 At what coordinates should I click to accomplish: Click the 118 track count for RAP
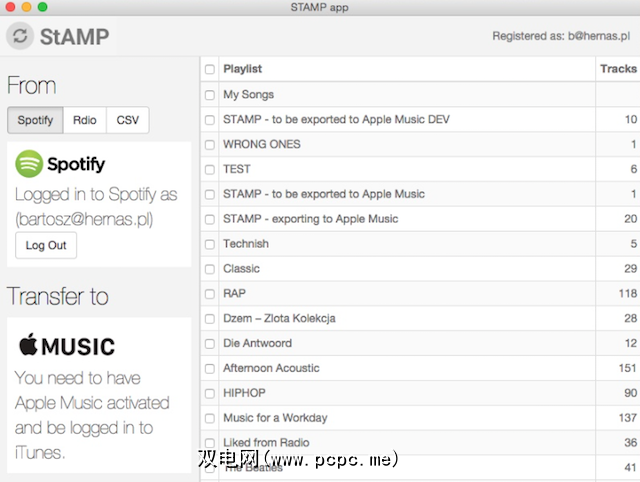628,293
